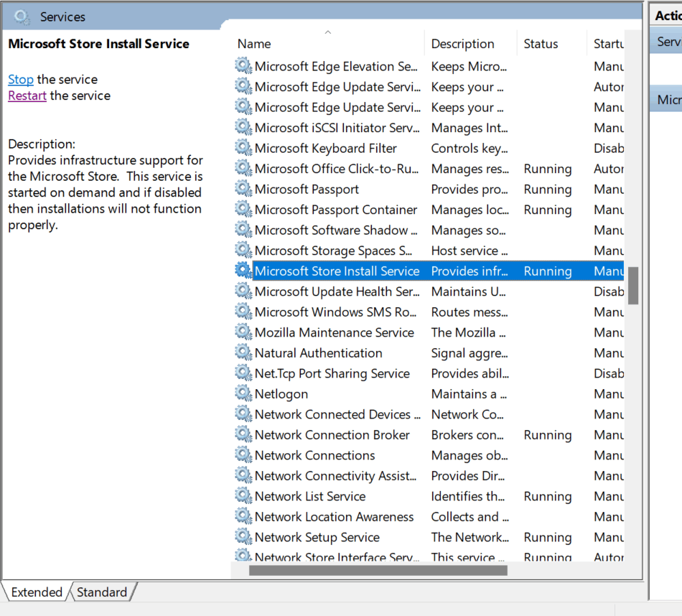Click the gear icon beside Microsoft Windows SMS Router

pos(243,312)
